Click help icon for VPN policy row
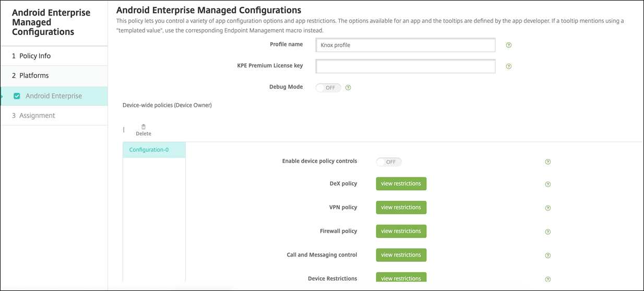Image resolution: width=644 pixels, height=291 pixels. coord(548,208)
